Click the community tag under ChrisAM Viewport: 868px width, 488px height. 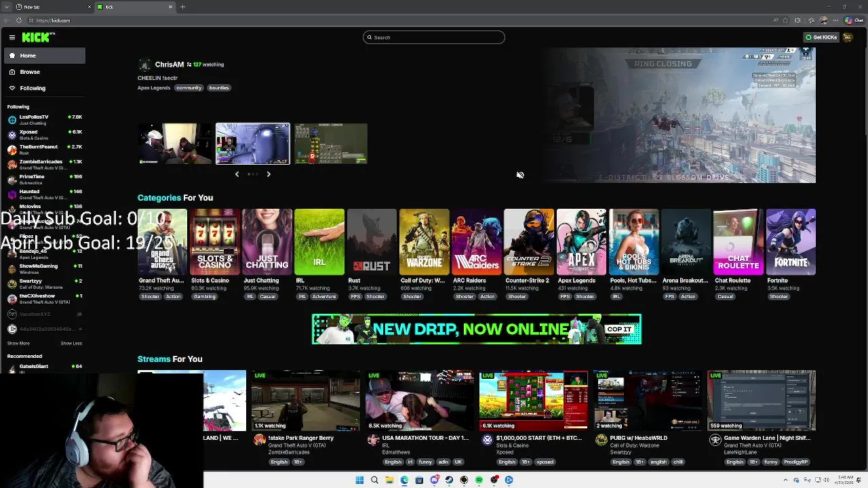(x=189, y=88)
